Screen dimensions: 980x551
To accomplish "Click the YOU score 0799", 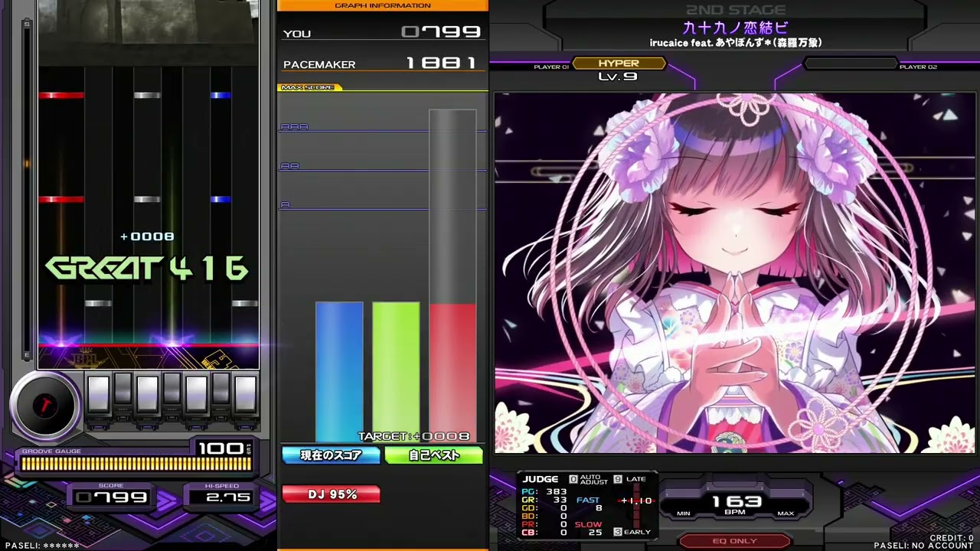I will 441,32.
